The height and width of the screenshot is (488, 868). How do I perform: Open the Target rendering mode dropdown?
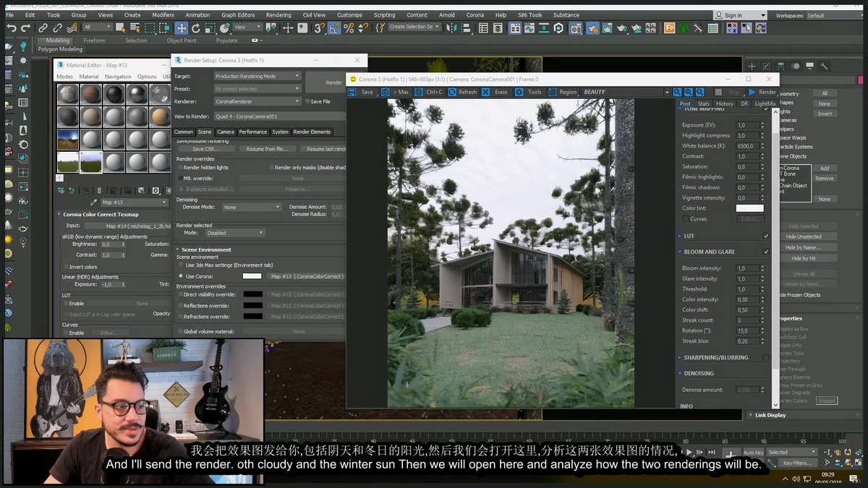(258, 76)
